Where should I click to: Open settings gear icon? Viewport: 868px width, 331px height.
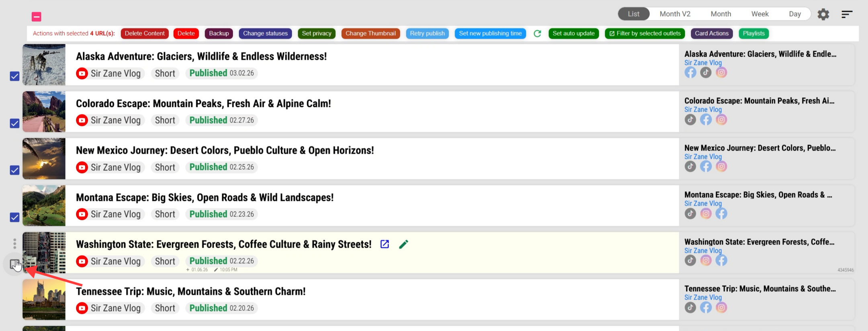[823, 14]
